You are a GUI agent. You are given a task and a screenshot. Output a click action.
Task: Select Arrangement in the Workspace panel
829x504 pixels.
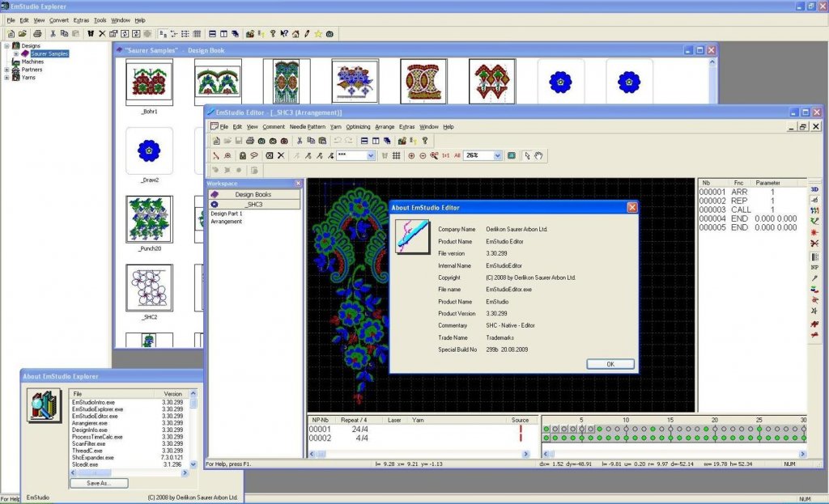click(x=227, y=222)
